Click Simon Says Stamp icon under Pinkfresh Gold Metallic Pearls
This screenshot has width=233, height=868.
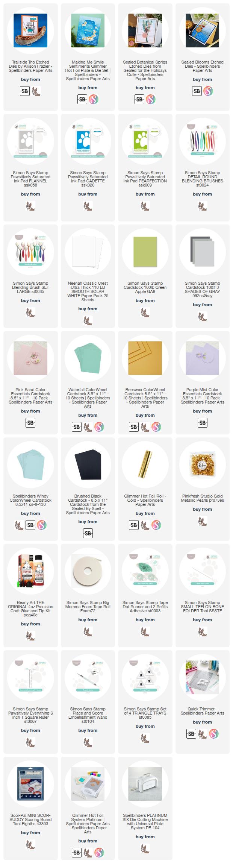coord(203,521)
